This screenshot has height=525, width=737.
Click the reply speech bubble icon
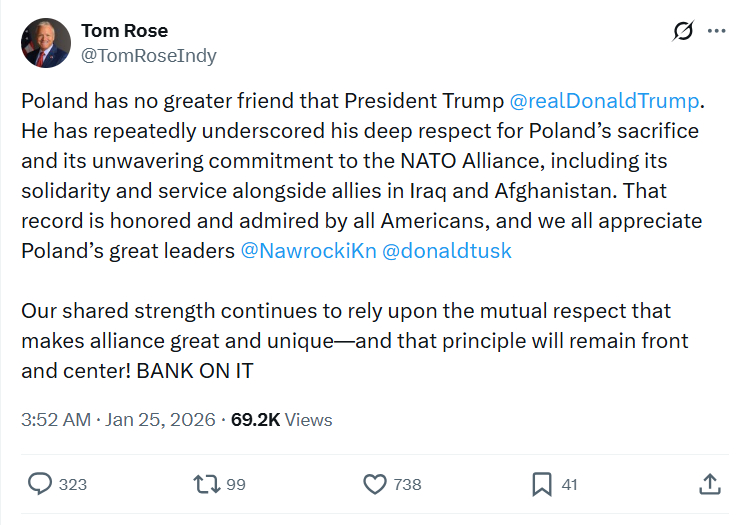tap(40, 484)
